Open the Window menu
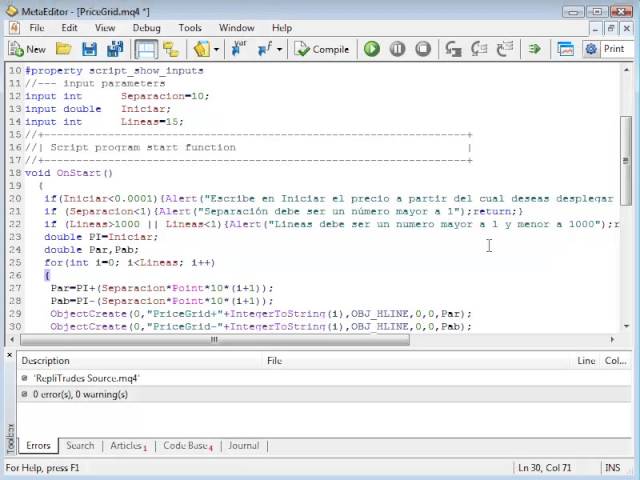 tap(237, 28)
